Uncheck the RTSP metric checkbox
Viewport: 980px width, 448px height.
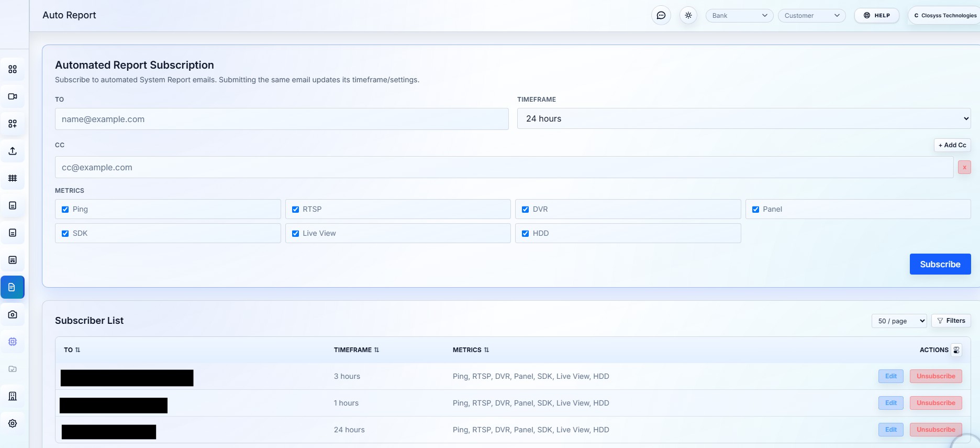click(295, 209)
